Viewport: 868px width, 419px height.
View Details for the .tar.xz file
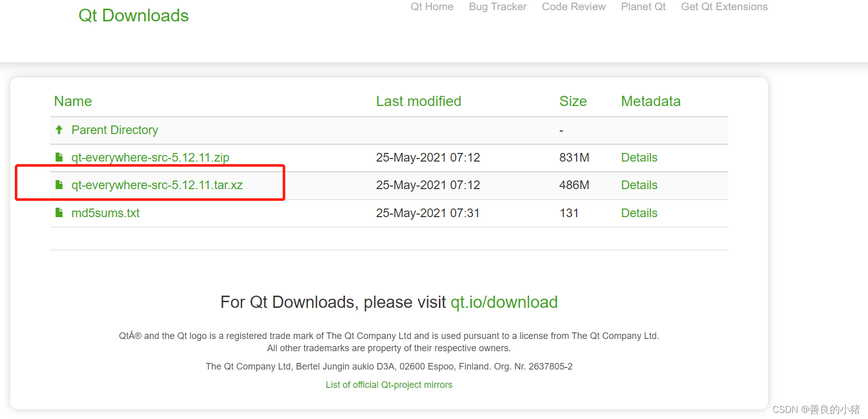(639, 185)
